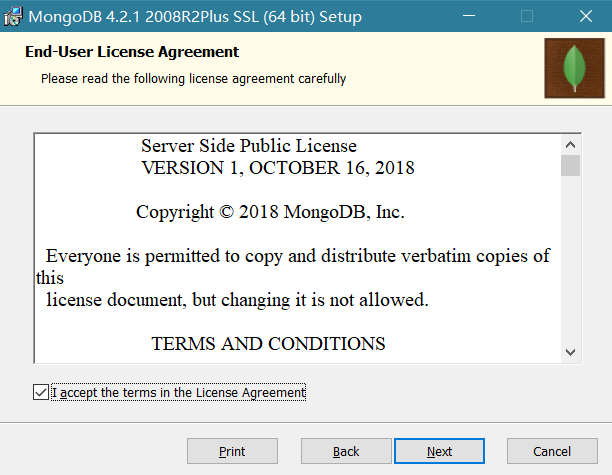
Task: Uncheck I accept the terms checkbox
Action: point(41,392)
